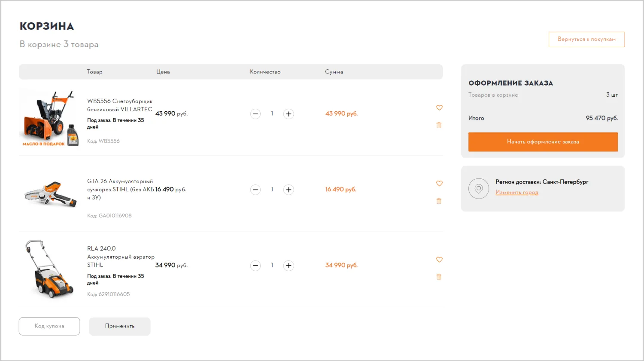Image resolution: width=644 pixels, height=361 pixels.
Task: Focus the 'Код купона' input field
Action: pos(49,326)
